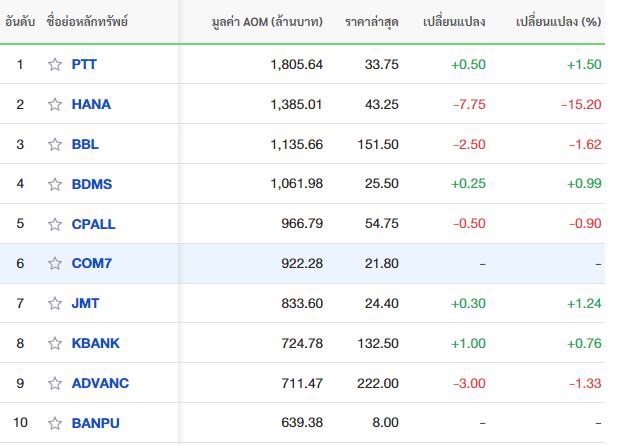Click the star icon beside BANPU
The width and height of the screenshot is (621, 445).
click(x=55, y=423)
